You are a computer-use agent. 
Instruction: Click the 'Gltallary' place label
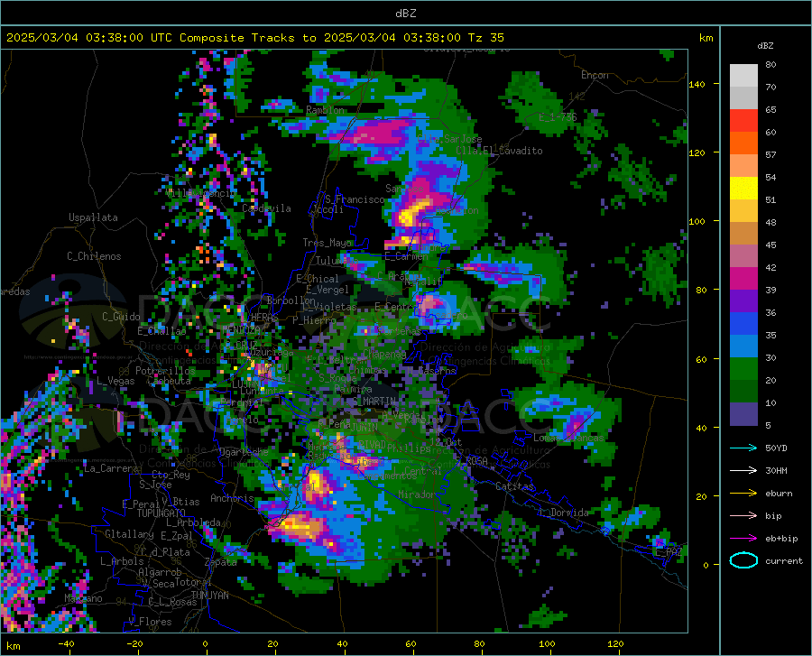(x=129, y=534)
